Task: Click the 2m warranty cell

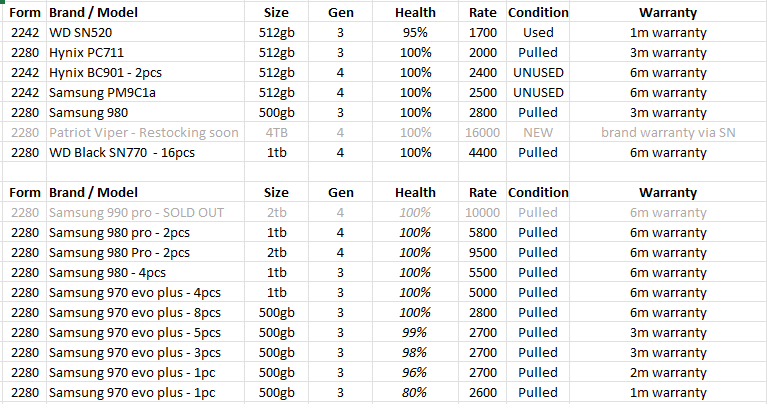Action: (668, 373)
